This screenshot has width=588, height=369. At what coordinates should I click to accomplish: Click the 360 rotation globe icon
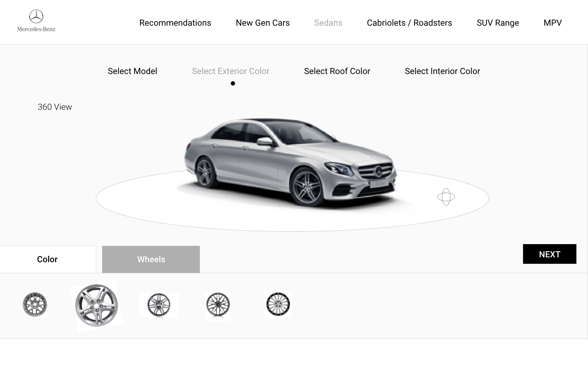tap(446, 197)
